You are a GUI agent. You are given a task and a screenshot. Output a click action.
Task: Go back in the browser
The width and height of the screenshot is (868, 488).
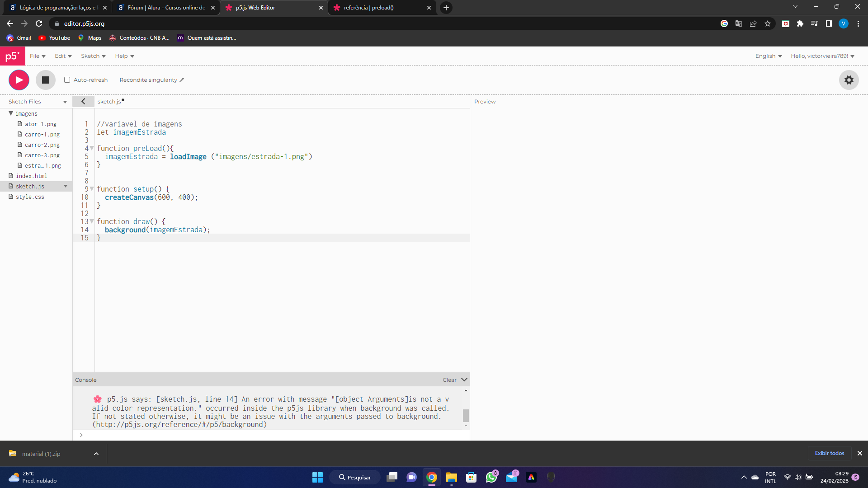[10, 23]
